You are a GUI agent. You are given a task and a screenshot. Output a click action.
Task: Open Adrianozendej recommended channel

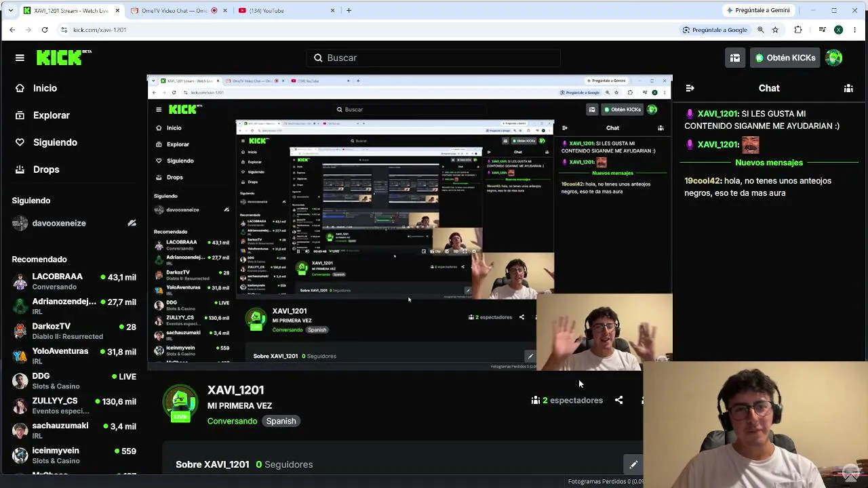point(73,306)
